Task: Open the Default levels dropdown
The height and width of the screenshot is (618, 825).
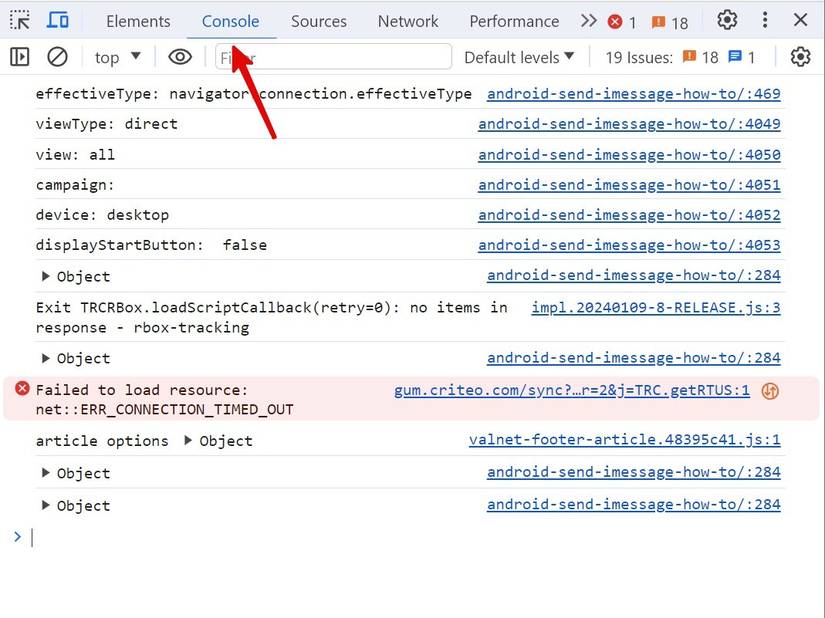Action: tap(518, 57)
